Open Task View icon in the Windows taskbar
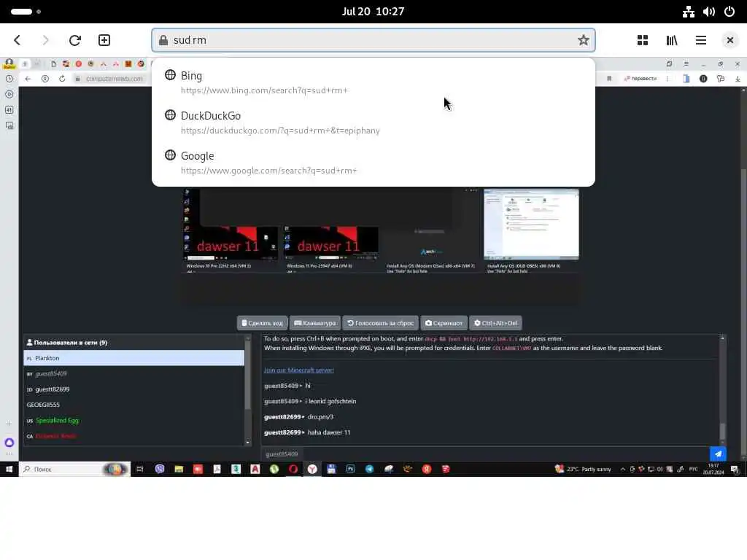The height and width of the screenshot is (560, 747). (139, 469)
